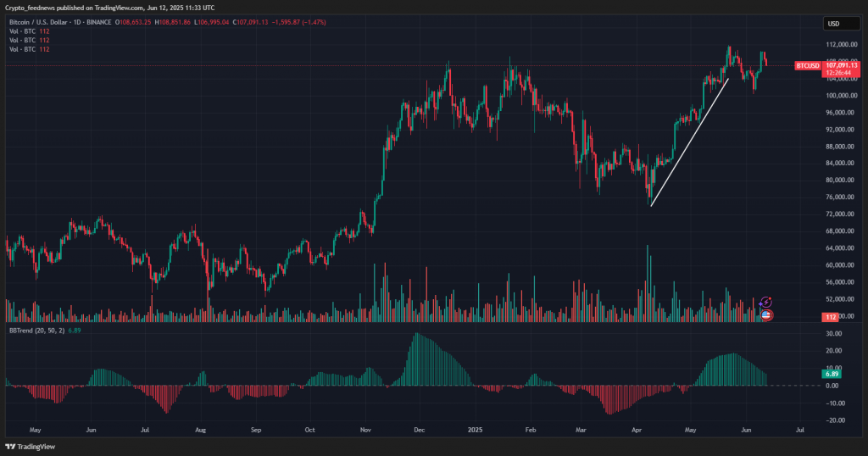Click the white trend line drawing

(689, 142)
